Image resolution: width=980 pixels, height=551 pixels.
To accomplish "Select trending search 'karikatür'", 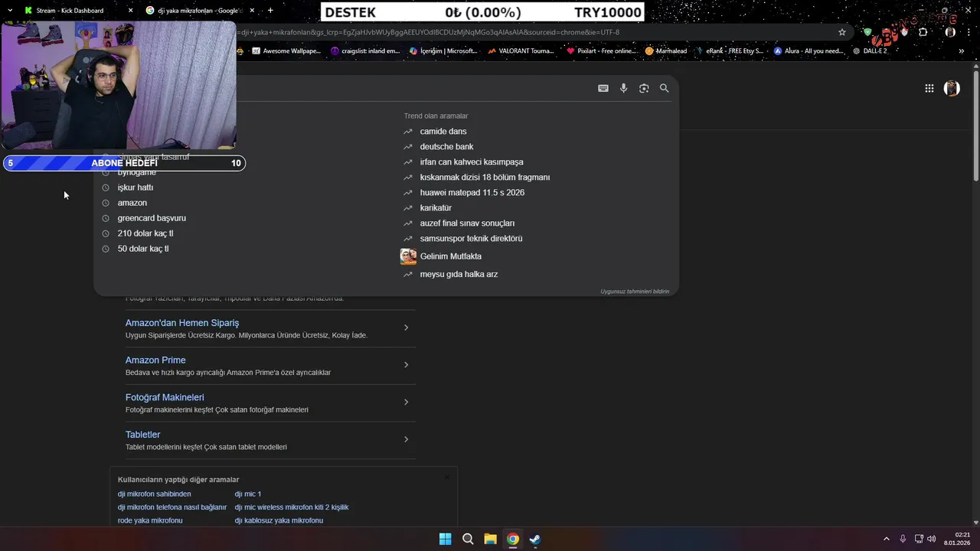I will (436, 208).
